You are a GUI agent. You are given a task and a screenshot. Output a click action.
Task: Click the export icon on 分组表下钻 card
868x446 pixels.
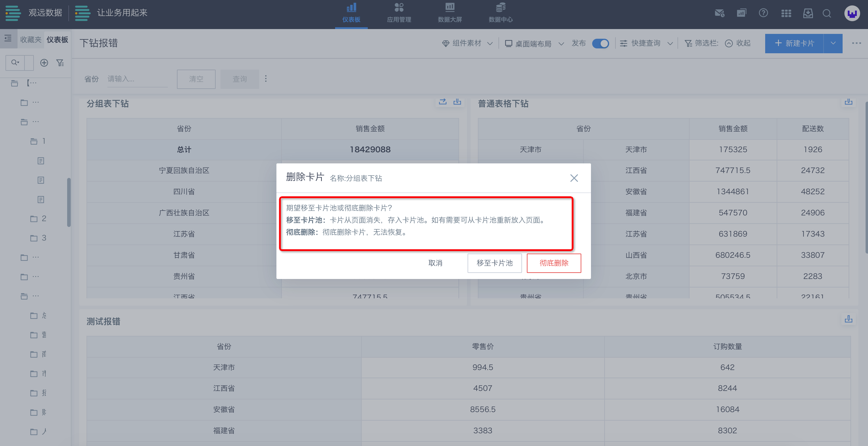click(x=457, y=102)
